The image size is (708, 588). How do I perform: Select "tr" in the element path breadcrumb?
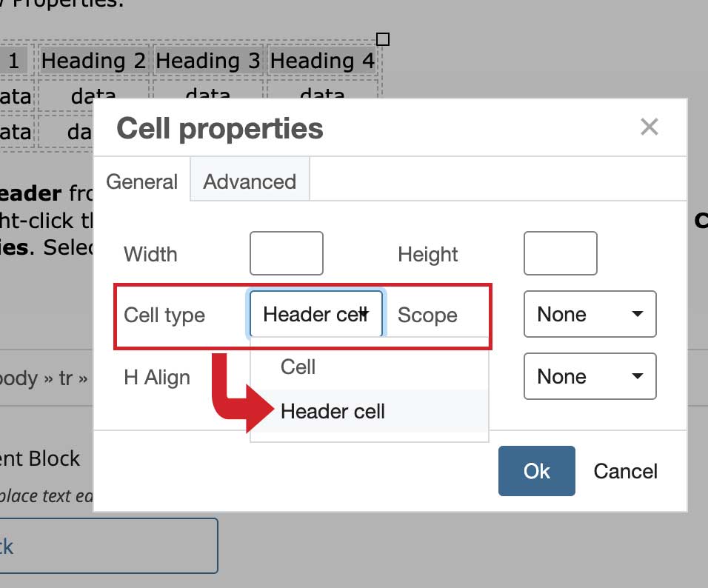(x=64, y=377)
